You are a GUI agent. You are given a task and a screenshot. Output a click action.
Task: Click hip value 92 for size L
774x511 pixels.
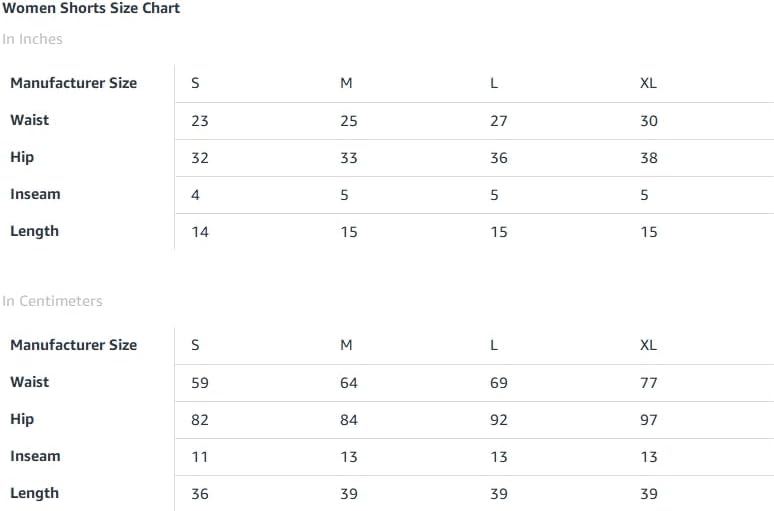499,420
